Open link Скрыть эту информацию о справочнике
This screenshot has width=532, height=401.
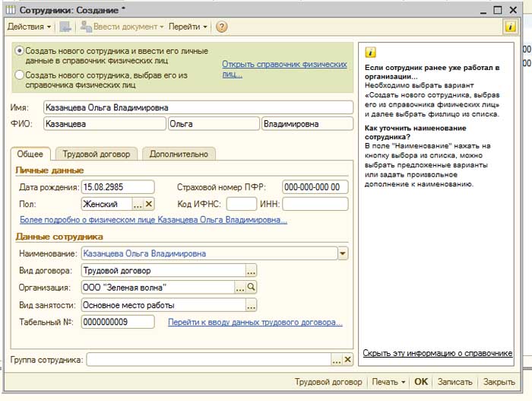pos(437,354)
